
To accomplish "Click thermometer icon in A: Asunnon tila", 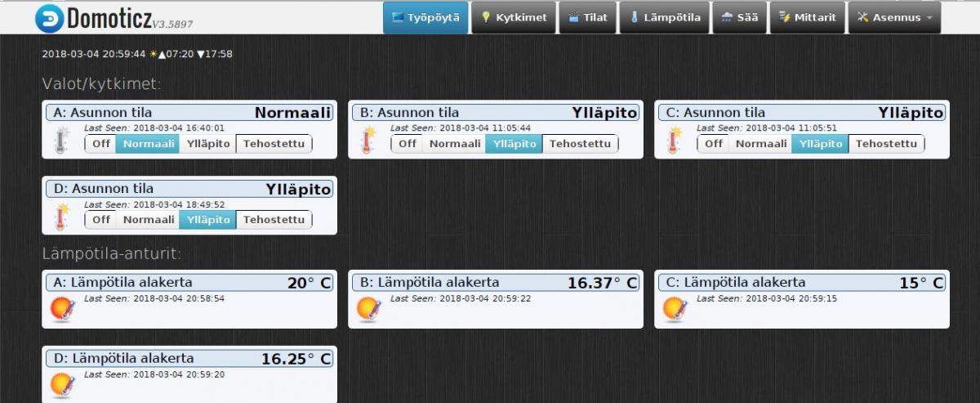I will click(x=60, y=141).
